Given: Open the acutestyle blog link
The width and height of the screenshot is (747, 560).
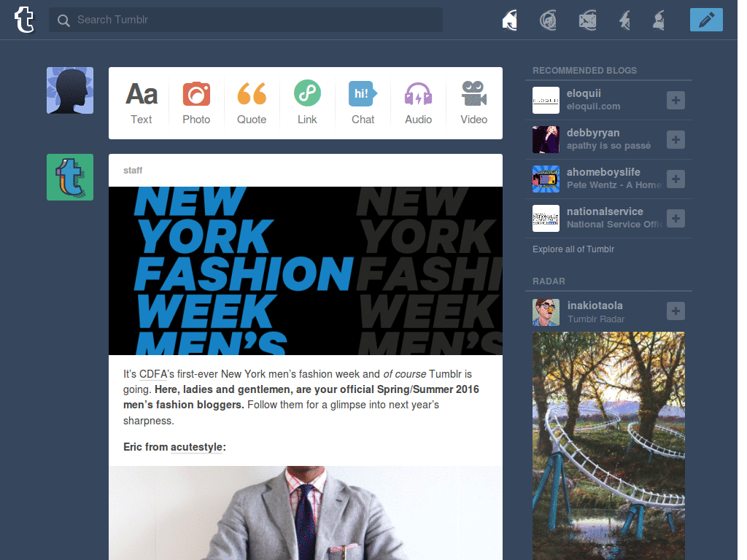Looking at the screenshot, I should pos(196,447).
